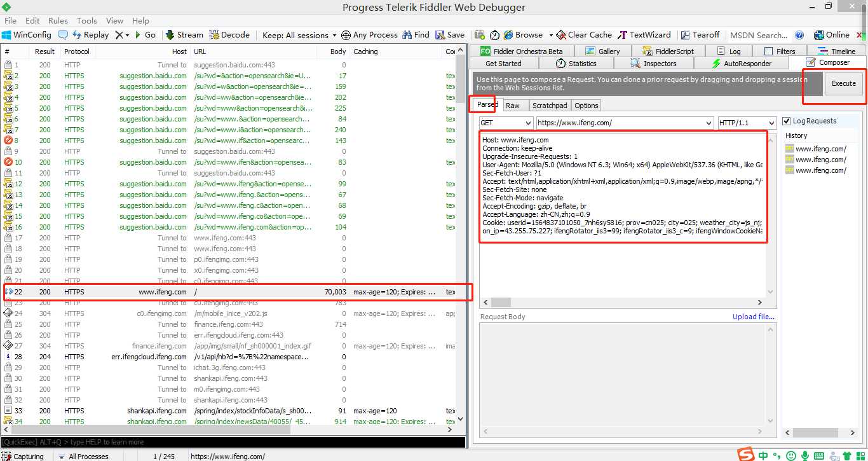Switch to the Inspectors tab

click(654, 64)
